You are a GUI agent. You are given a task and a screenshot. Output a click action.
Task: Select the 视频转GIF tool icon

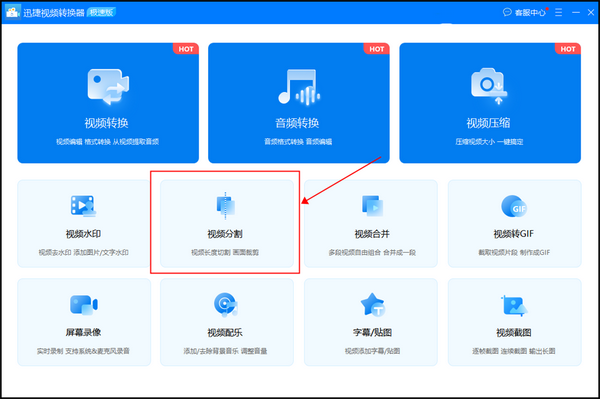coord(514,206)
